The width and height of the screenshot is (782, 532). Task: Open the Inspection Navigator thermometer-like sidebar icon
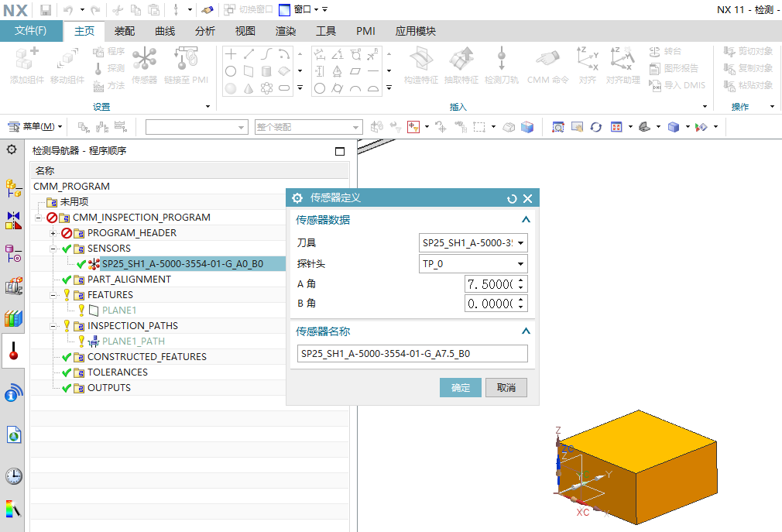pos(13,351)
